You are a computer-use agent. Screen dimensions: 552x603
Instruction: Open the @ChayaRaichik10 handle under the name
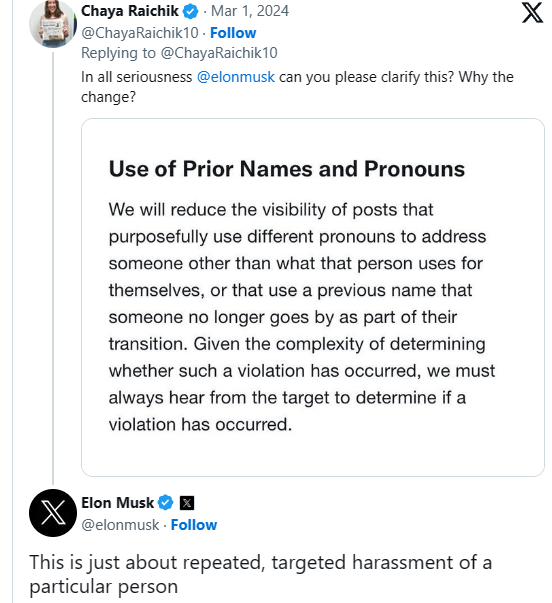click(x=140, y=33)
